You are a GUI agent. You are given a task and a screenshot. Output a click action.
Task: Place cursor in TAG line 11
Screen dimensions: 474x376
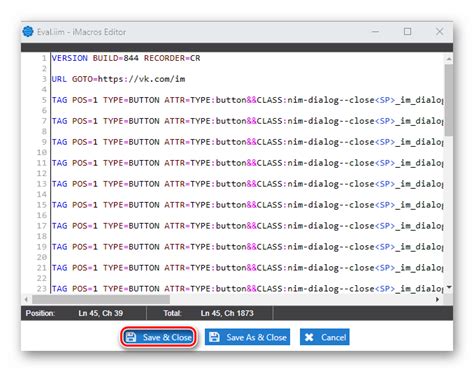(247, 163)
